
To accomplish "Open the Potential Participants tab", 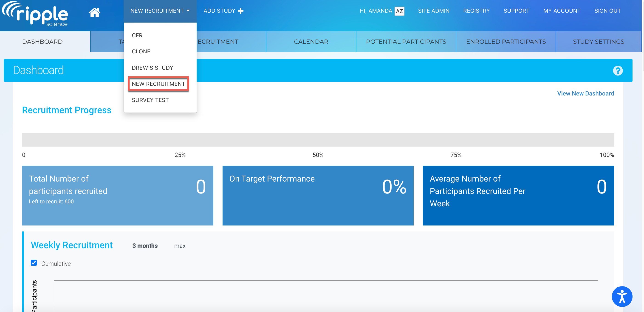I will click(x=406, y=42).
